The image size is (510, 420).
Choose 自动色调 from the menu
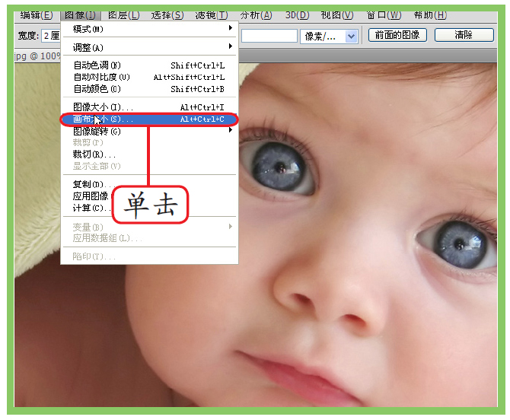[149, 65]
